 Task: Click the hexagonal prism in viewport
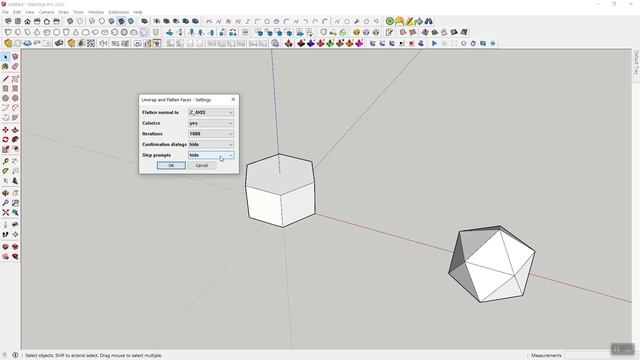[280, 190]
